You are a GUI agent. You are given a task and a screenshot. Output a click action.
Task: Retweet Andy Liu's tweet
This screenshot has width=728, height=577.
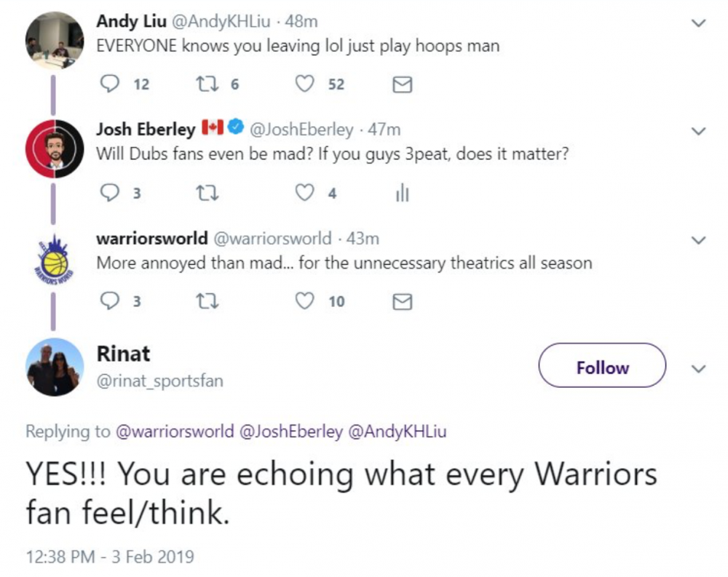point(205,84)
